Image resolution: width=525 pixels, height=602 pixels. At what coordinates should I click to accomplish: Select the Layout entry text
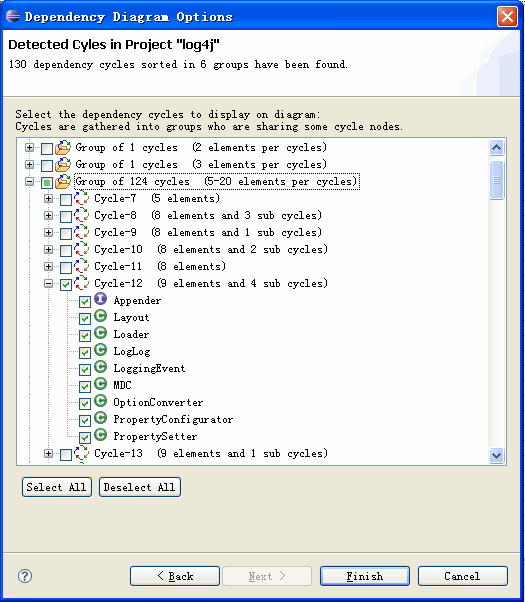131,318
